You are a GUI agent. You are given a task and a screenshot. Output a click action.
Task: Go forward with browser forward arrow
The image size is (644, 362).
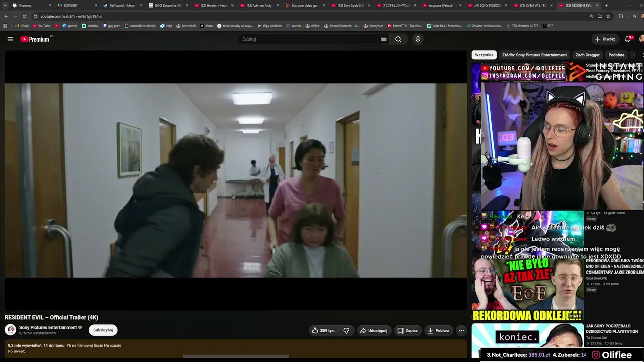15,16
